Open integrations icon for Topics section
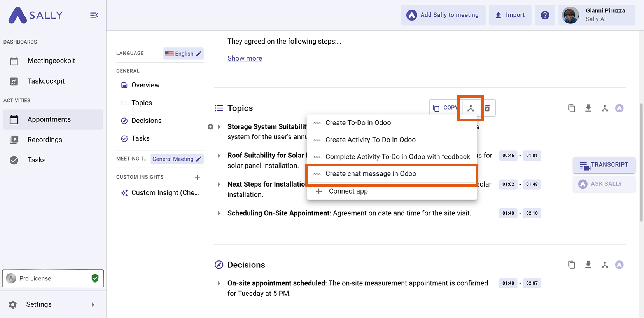 (x=605, y=108)
